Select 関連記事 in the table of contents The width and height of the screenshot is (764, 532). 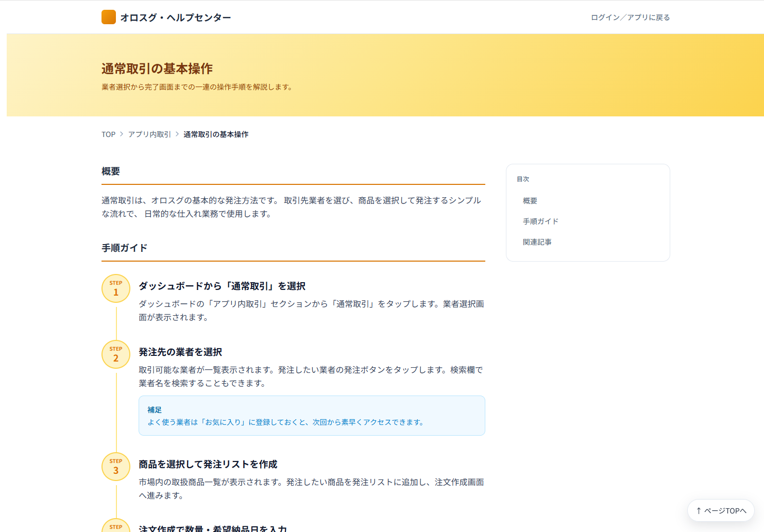pyautogui.click(x=537, y=242)
